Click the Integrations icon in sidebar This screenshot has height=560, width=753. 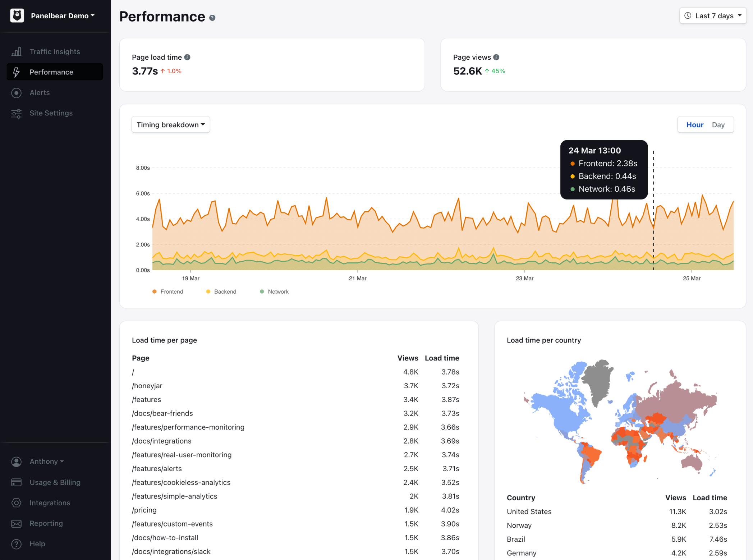point(17,503)
